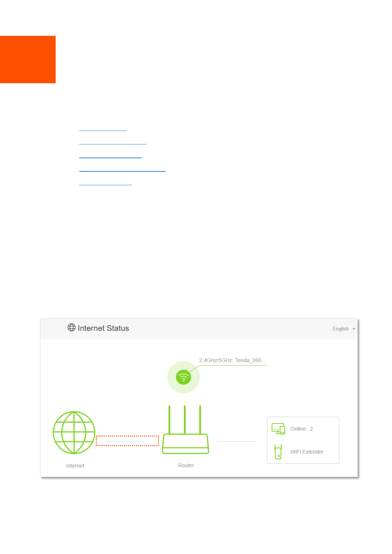Click the online devices computer icon
Viewport: 392px width, 554px height.
pos(278,429)
